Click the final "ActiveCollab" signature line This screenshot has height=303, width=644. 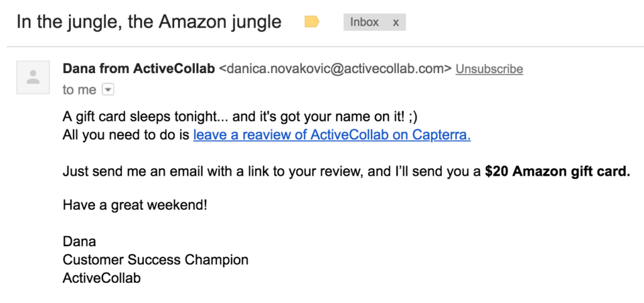click(102, 278)
